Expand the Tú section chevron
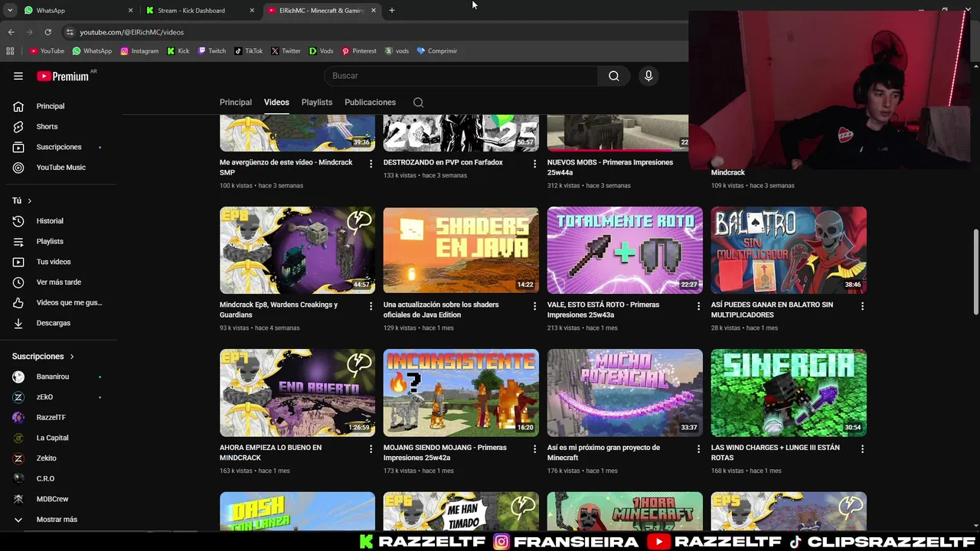 pyautogui.click(x=29, y=201)
